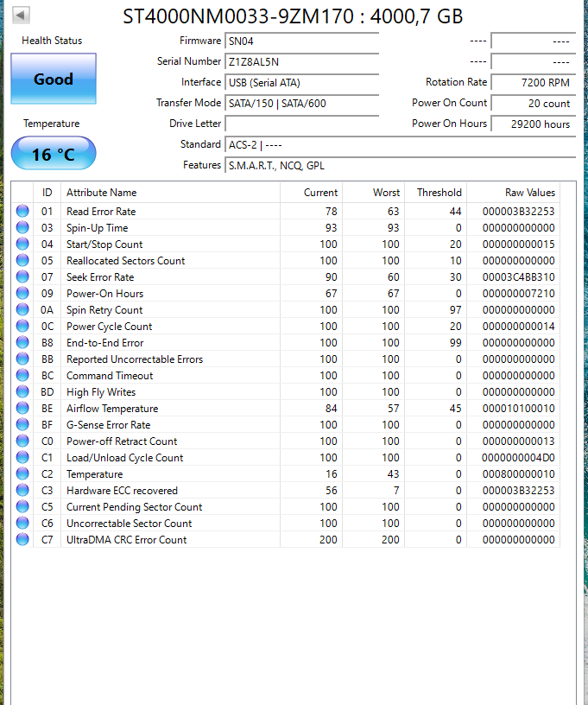The width and height of the screenshot is (588, 705).
Task: Click status orb for Power-On Hours row
Action: (x=22, y=293)
